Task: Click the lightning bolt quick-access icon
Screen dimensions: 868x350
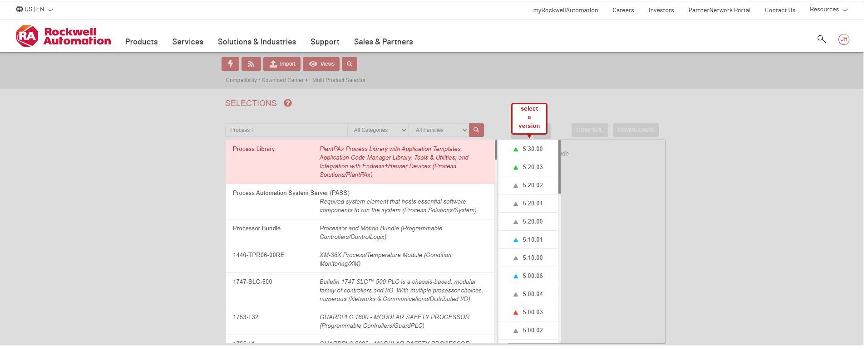Action: [x=230, y=64]
